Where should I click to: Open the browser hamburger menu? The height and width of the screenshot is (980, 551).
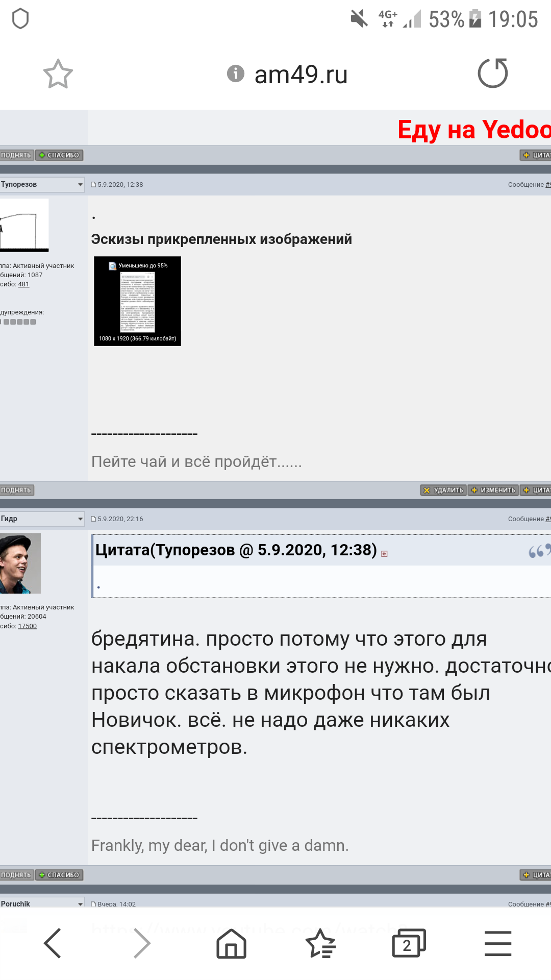pos(497,943)
